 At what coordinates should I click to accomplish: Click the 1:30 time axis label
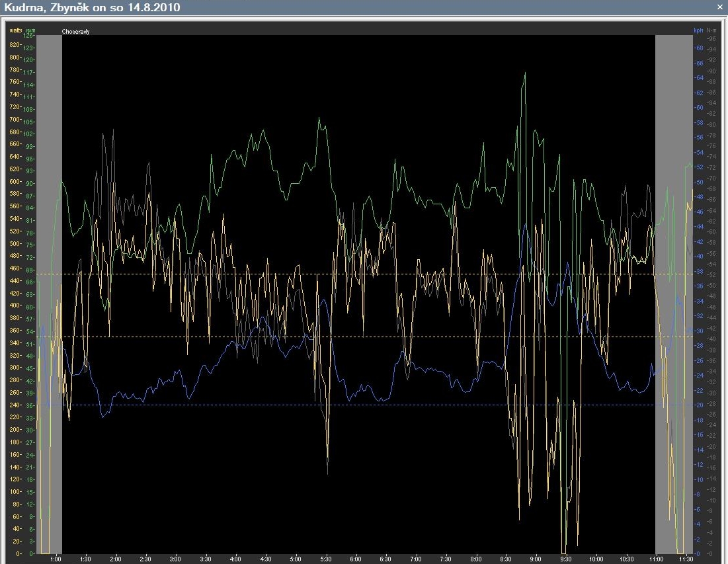(x=85, y=559)
